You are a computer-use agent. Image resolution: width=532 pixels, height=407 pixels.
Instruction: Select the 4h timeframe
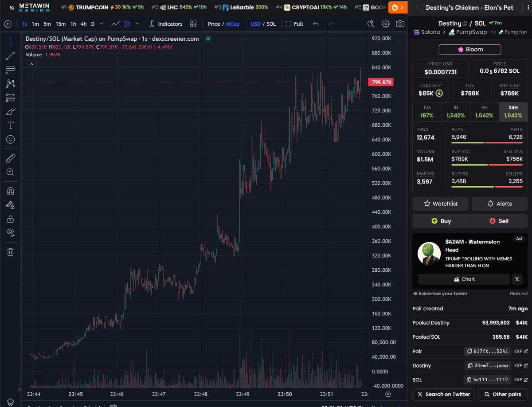(x=84, y=24)
